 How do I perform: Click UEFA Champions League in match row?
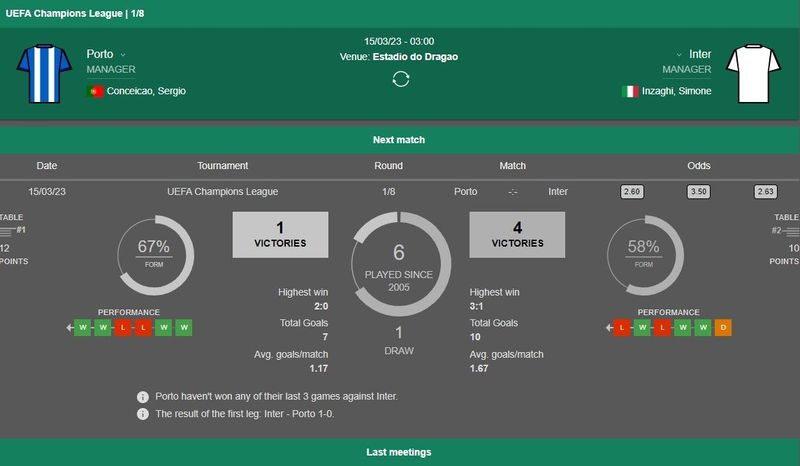[x=222, y=192]
